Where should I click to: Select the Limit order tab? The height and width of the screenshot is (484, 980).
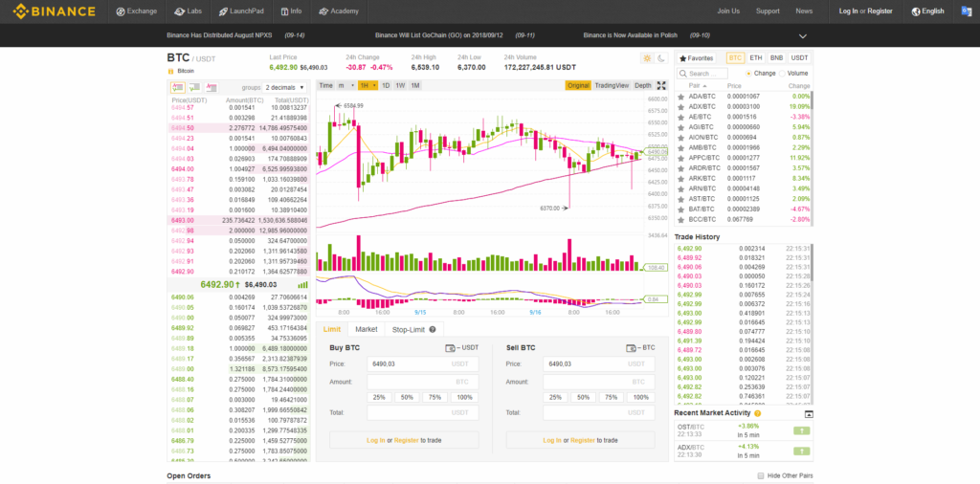click(x=332, y=329)
